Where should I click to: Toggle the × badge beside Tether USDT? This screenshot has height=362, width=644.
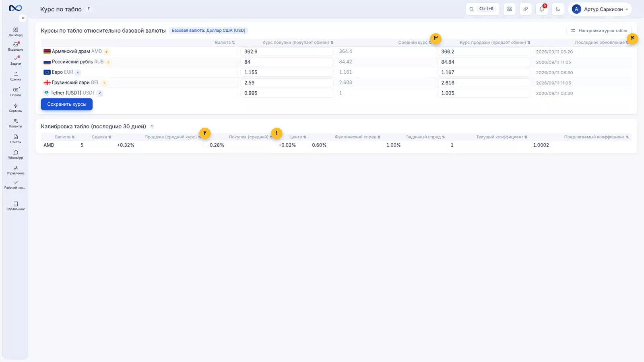point(100,93)
